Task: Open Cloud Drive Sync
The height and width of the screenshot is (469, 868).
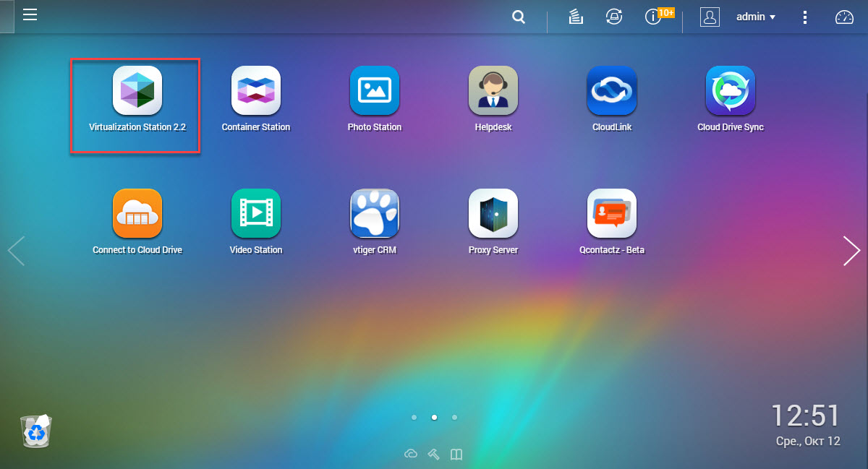Action: pyautogui.click(x=731, y=91)
